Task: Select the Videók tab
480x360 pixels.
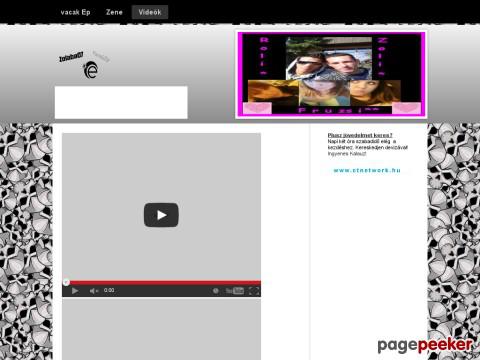Action: (150, 12)
